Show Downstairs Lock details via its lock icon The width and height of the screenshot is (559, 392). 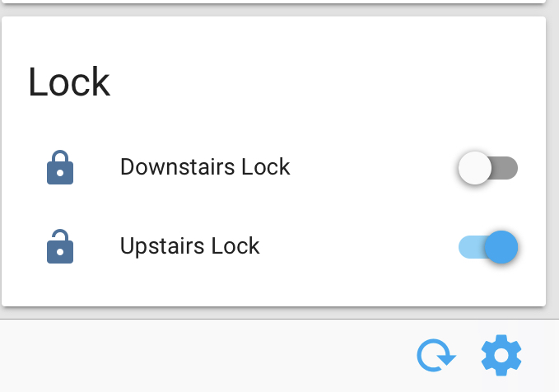pos(60,168)
